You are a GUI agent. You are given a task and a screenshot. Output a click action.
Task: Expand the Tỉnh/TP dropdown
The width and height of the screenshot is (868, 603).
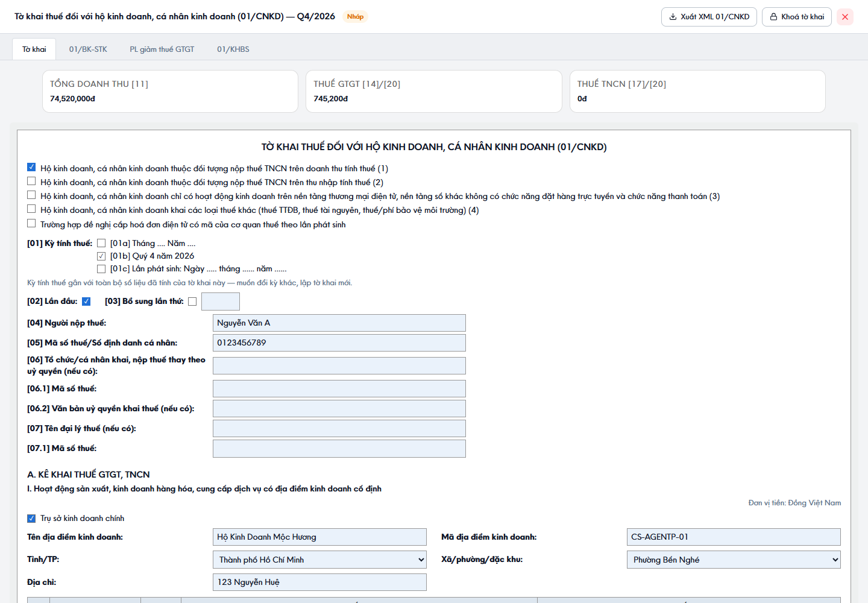pos(319,560)
